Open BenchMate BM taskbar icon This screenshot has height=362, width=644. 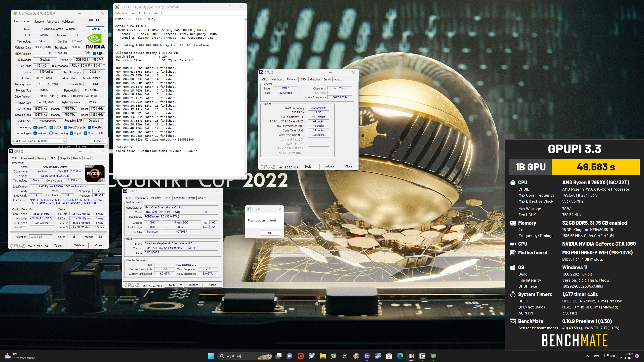tap(411, 356)
